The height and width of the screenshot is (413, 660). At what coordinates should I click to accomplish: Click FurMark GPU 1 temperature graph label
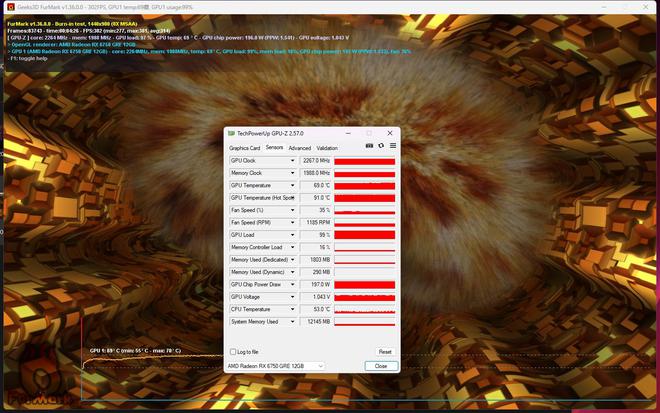point(135,351)
